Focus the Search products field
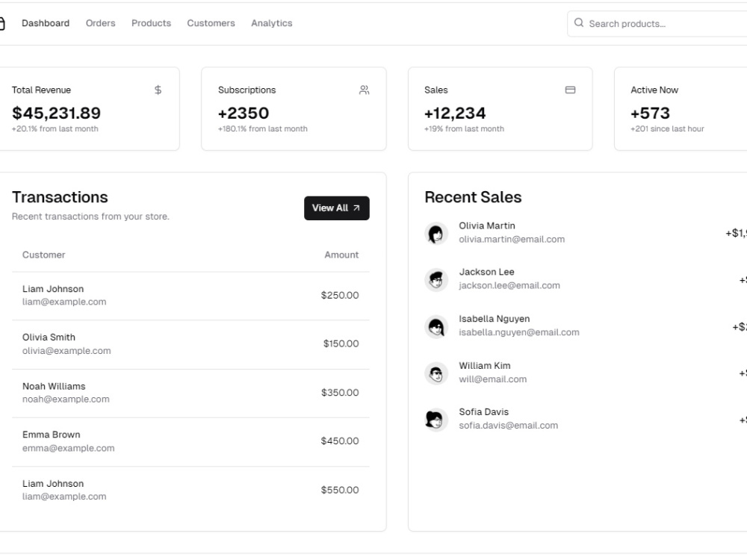747x560 pixels. click(657, 23)
